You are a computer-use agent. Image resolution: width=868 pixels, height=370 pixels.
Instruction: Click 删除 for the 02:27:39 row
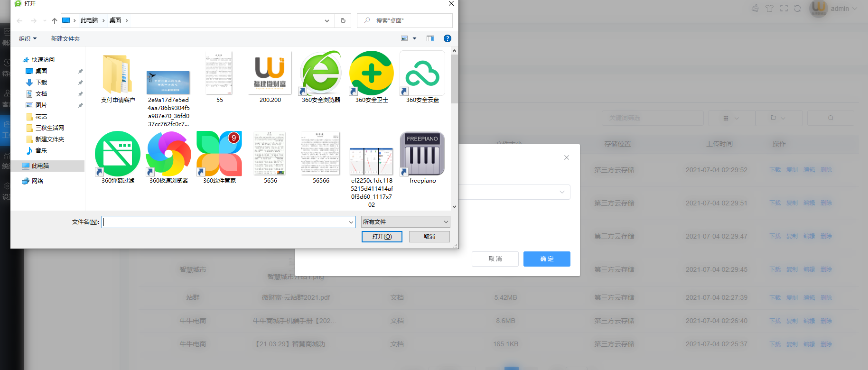point(826,298)
